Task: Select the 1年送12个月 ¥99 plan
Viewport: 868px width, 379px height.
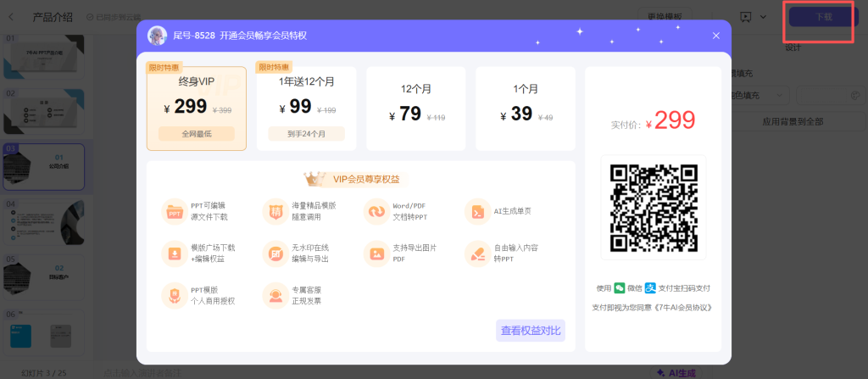Action: 306,108
